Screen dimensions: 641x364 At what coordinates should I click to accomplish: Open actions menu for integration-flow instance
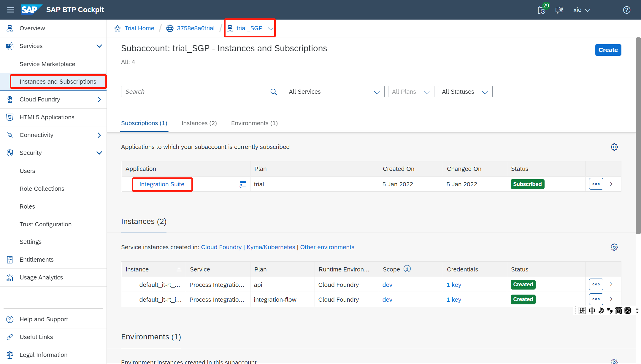(596, 299)
